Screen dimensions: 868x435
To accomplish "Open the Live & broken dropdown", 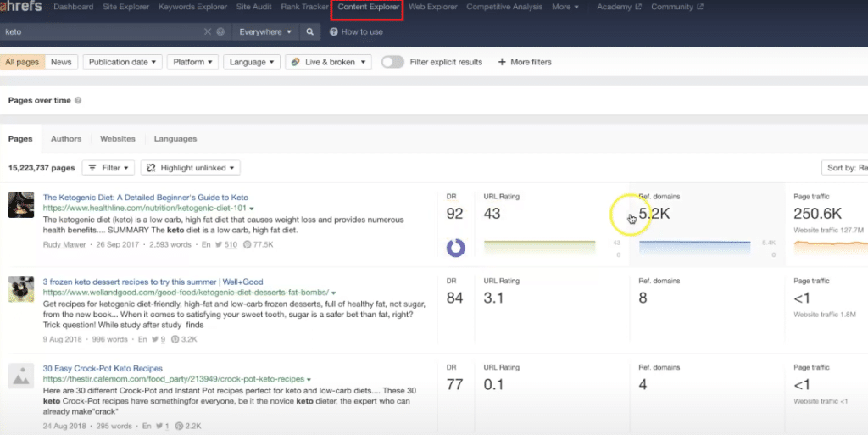I will [329, 62].
